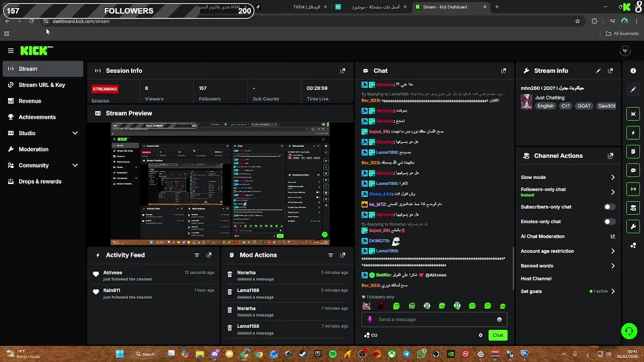Open Windows Start button
The image size is (644, 362).
click(120, 354)
